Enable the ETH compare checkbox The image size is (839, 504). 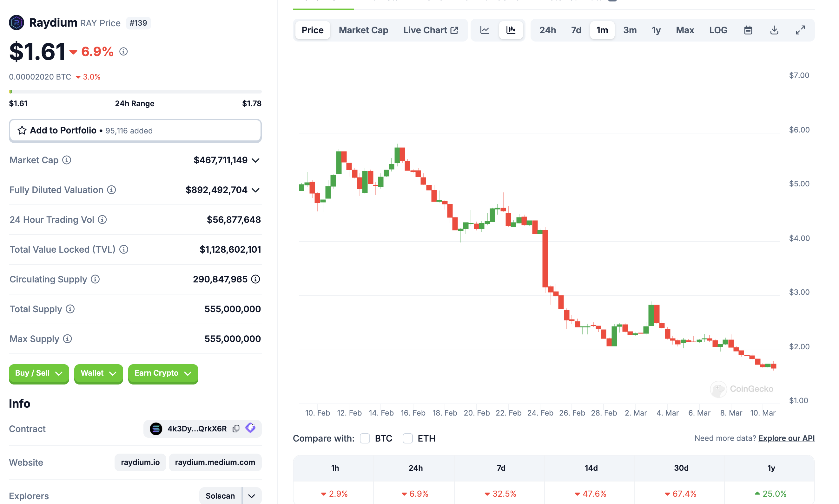click(408, 438)
